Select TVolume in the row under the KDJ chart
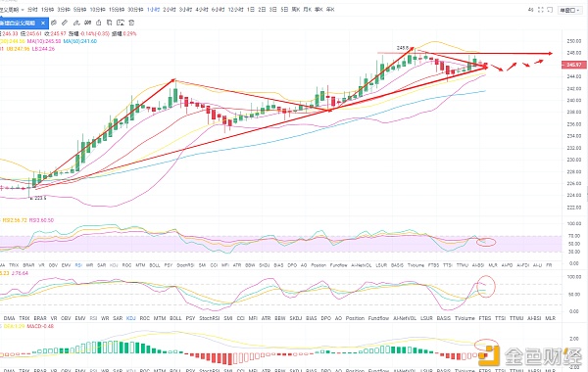Screen dimensions: 588x372 coord(465,318)
